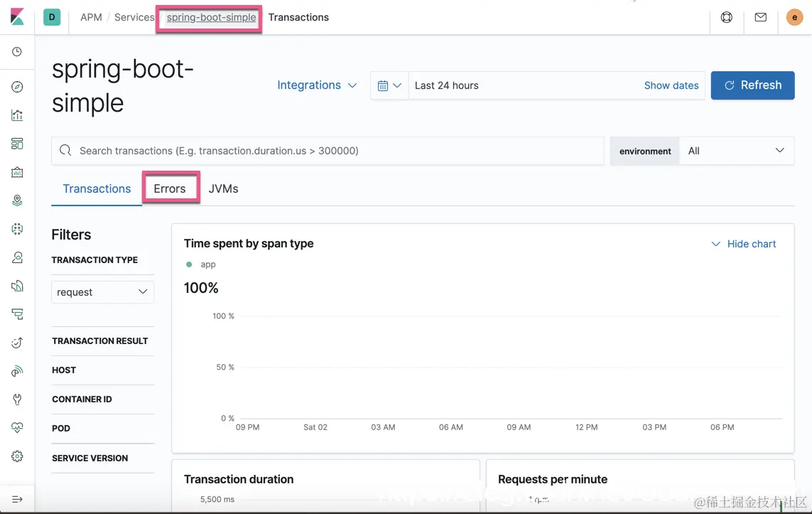The width and height of the screenshot is (812, 514).
Task: Open user account avatar e
Action: [794, 17]
